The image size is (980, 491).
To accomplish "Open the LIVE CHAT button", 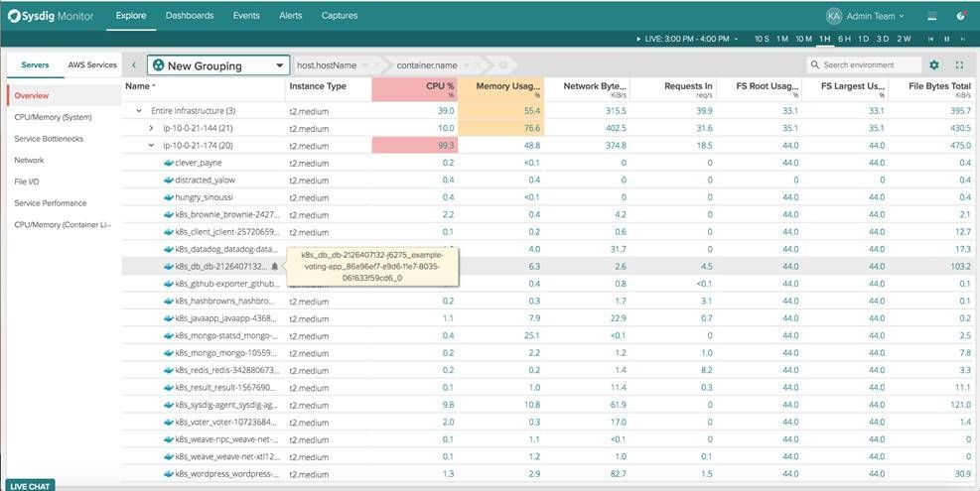I will 30,485.
